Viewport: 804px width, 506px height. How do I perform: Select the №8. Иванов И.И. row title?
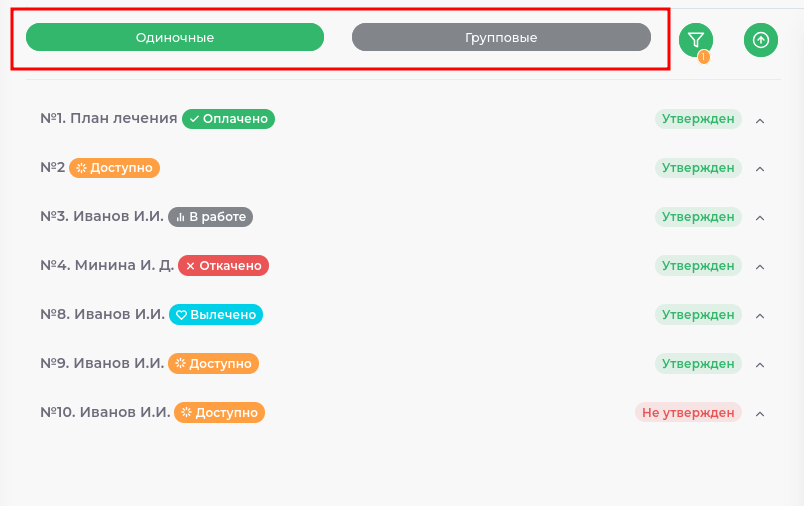[102, 314]
